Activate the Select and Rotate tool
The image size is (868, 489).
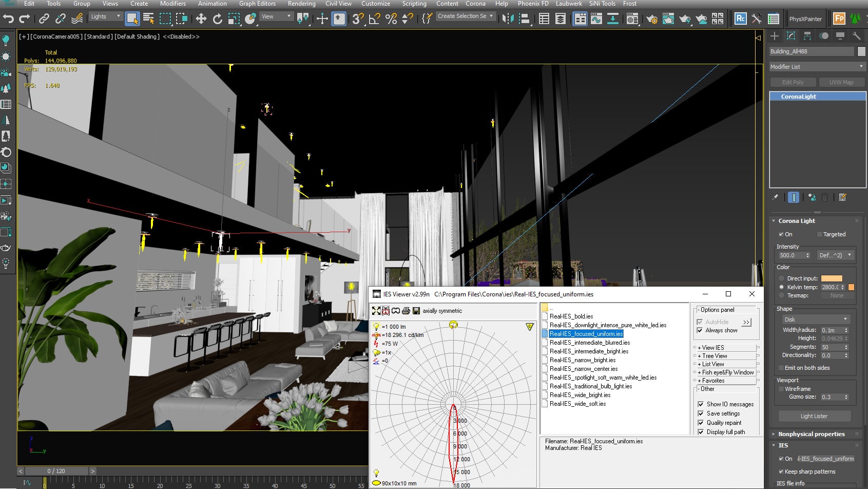pyautogui.click(x=218, y=19)
